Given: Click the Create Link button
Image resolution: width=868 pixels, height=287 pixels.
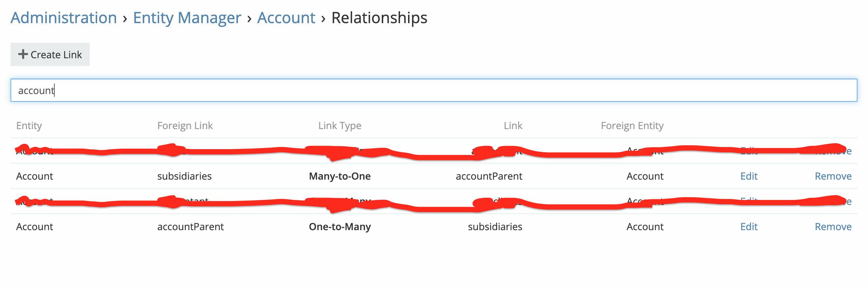Looking at the screenshot, I should coord(50,54).
